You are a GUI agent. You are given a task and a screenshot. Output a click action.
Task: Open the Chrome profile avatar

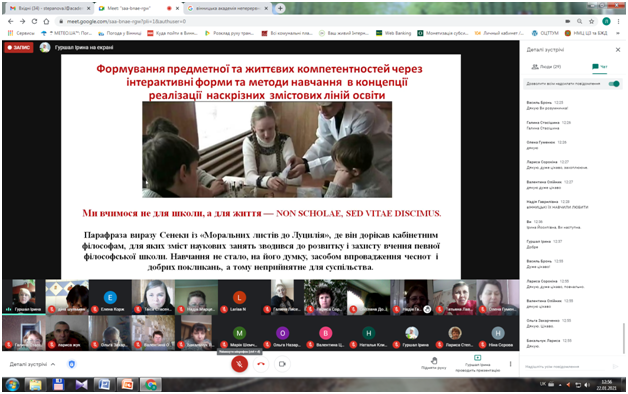click(x=606, y=21)
